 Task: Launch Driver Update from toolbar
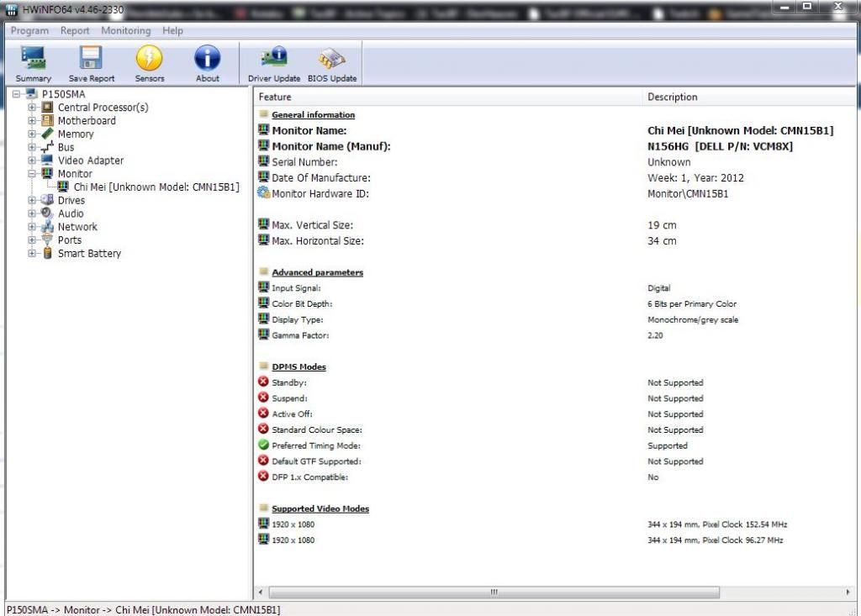click(x=274, y=58)
